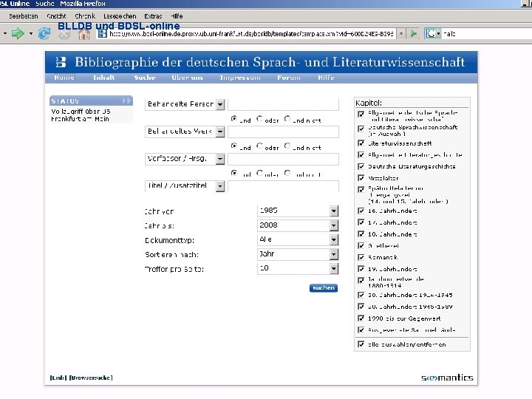Uncheck Mittelalter chapter checkbox
This screenshot has height=399, width=532.
pyautogui.click(x=361, y=178)
